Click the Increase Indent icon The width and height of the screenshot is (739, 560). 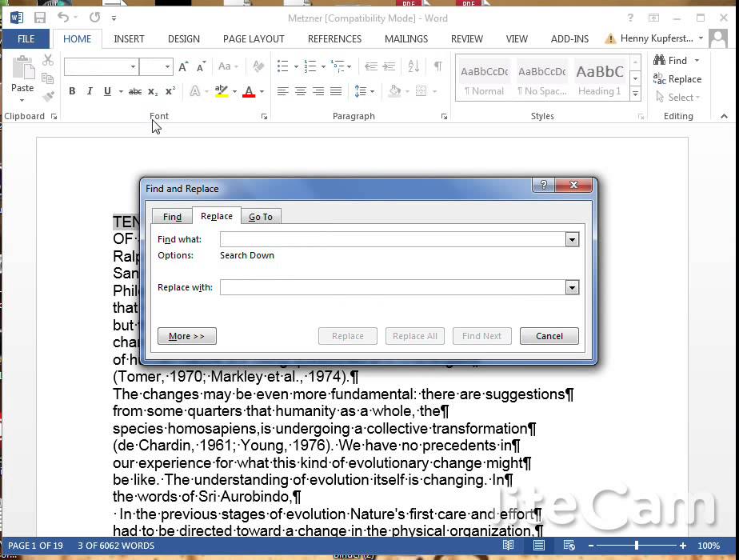(x=389, y=66)
